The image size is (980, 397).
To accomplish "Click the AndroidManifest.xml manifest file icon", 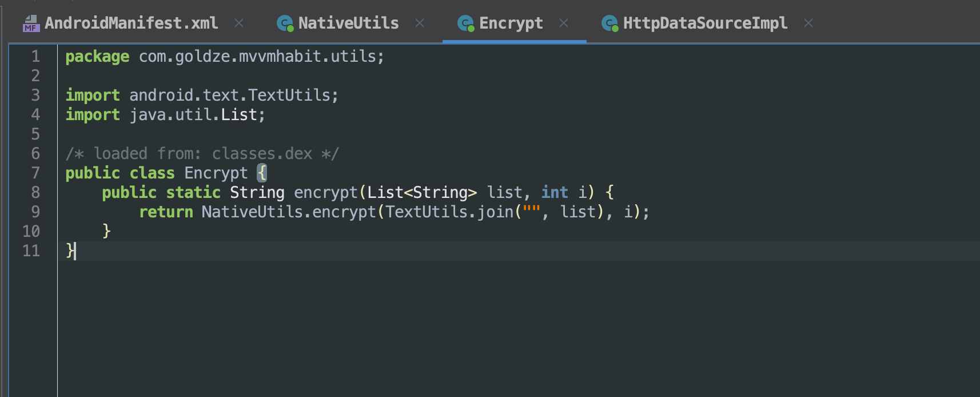I will click(31, 23).
